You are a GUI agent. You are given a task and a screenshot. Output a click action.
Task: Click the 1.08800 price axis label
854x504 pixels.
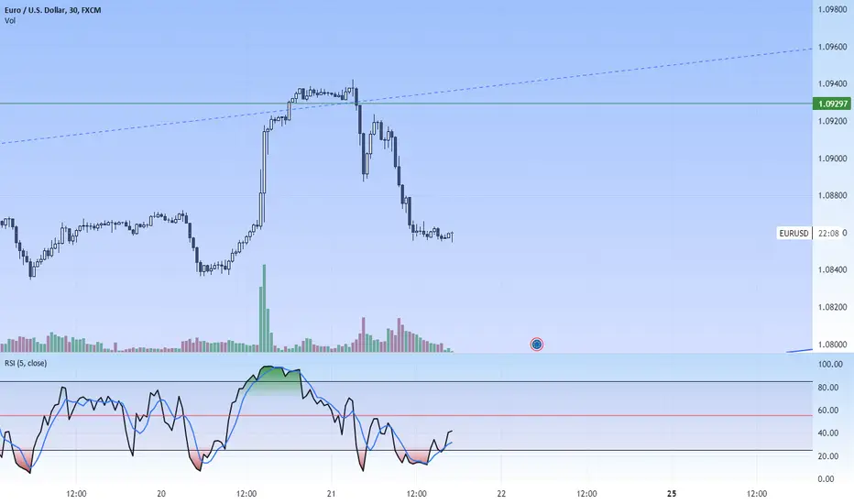click(832, 195)
